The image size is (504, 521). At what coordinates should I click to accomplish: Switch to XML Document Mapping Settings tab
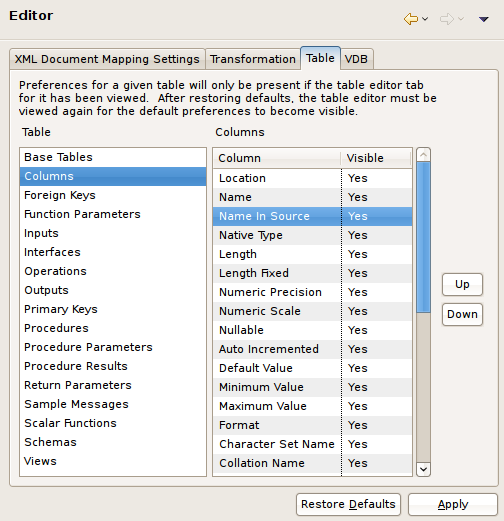[107, 59]
